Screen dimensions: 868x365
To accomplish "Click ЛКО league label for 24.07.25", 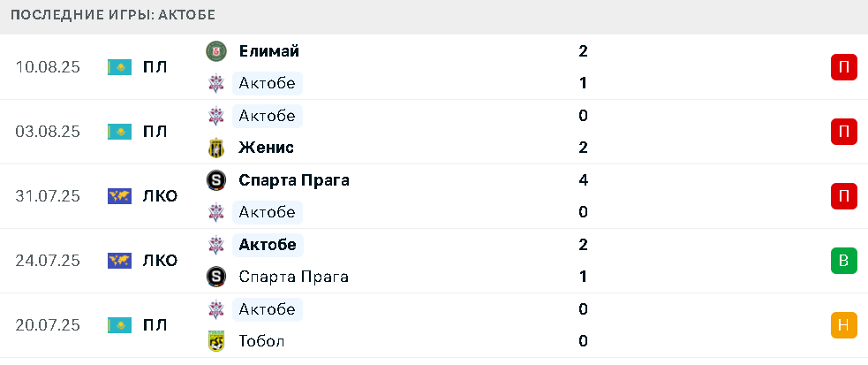I will tap(160, 261).
